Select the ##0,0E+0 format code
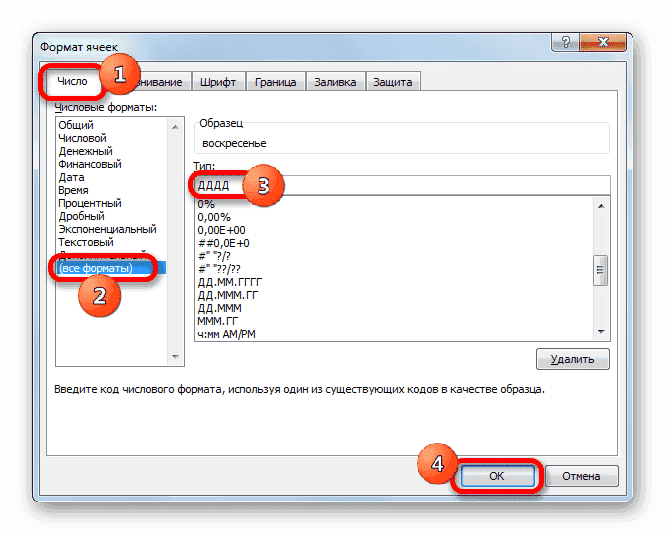Screen dimensions: 666x535 [223, 243]
